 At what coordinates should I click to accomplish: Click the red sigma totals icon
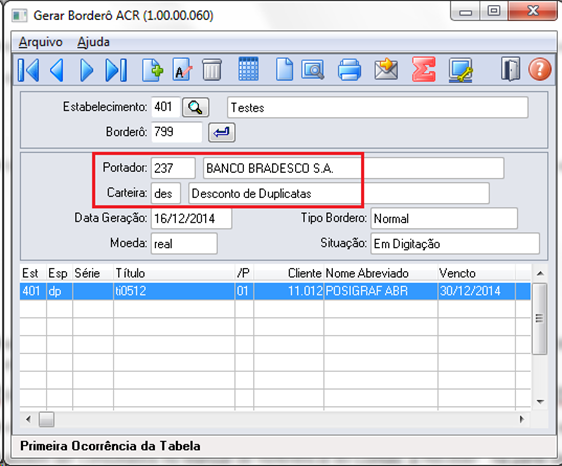424,69
